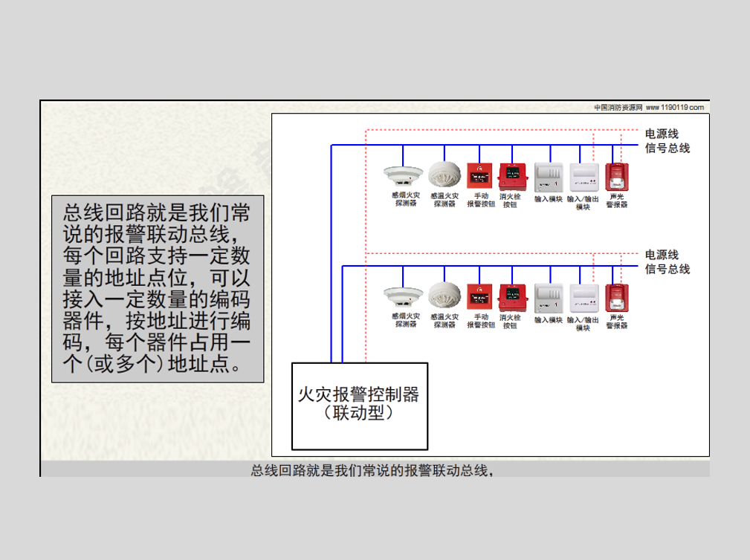Click the upper loop's 电源线 label
This screenshot has width=750, height=560.
click(x=662, y=134)
